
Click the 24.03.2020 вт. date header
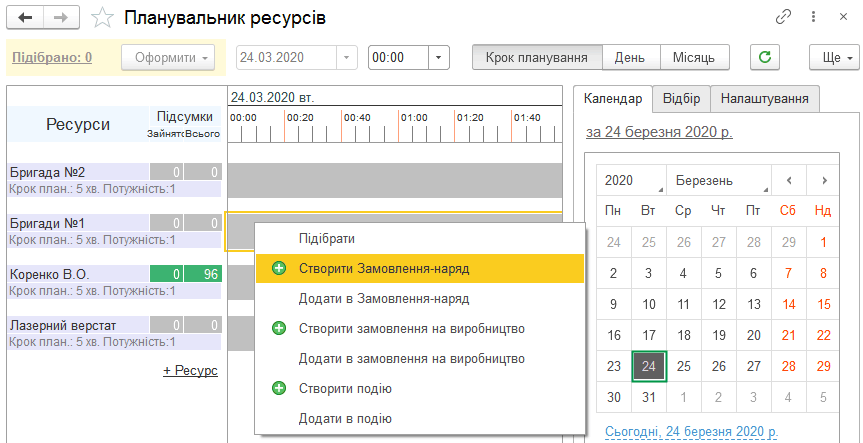click(272, 98)
